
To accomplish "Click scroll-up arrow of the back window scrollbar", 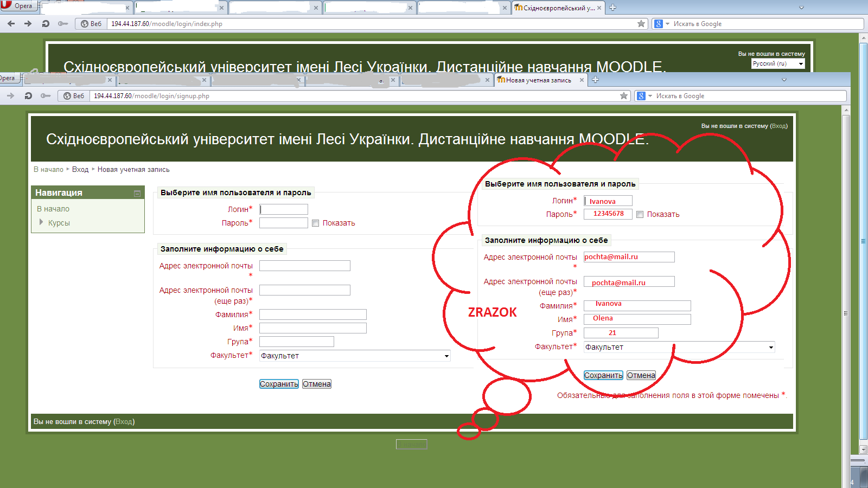I will 864,38.
